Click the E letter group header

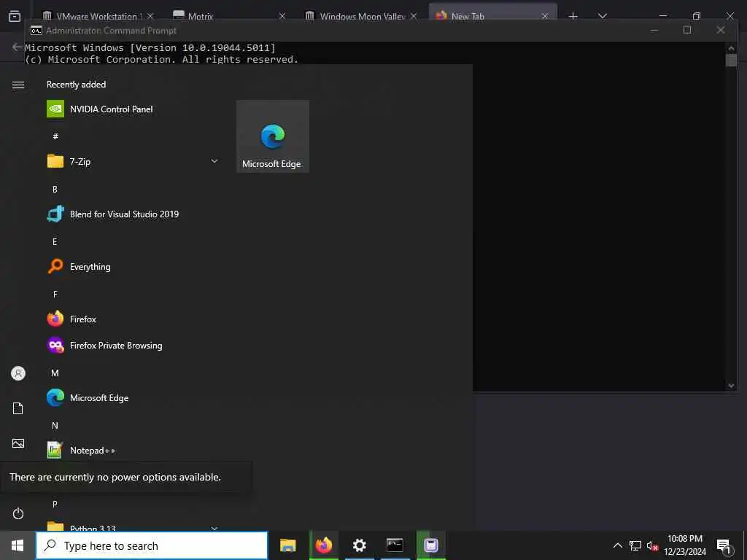tap(55, 241)
